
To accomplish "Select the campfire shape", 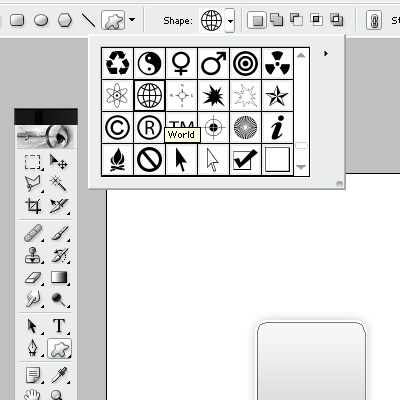I will click(117, 159).
